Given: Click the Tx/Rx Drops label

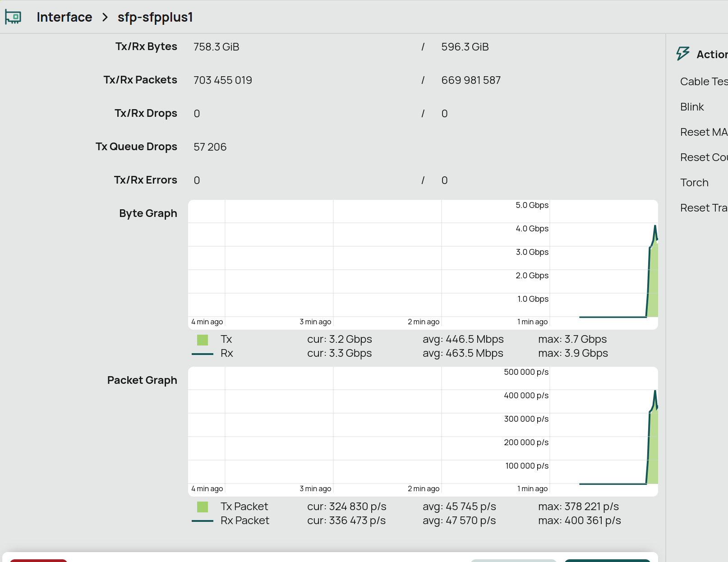Looking at the screenshot, I should (146, 113).
